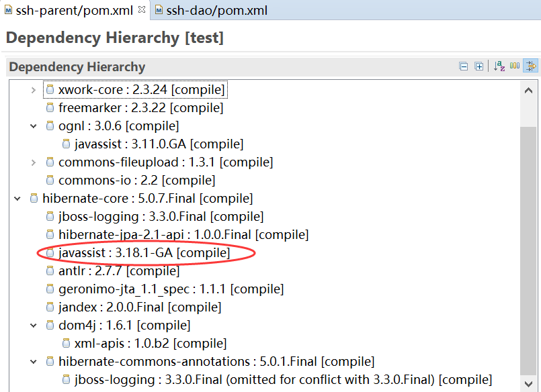Click the jar icon of antlr
This screenshot has height=392, width=541.
pos(50,271)
